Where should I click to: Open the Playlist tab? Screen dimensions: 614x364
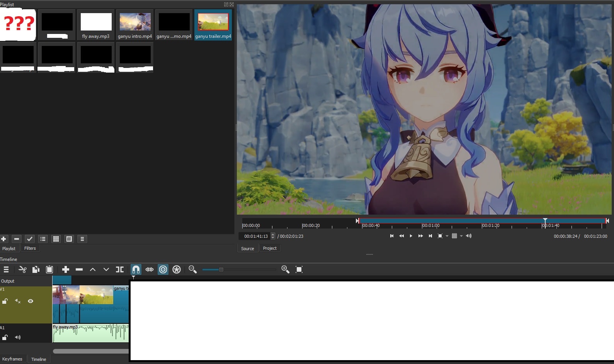point(9,249)
